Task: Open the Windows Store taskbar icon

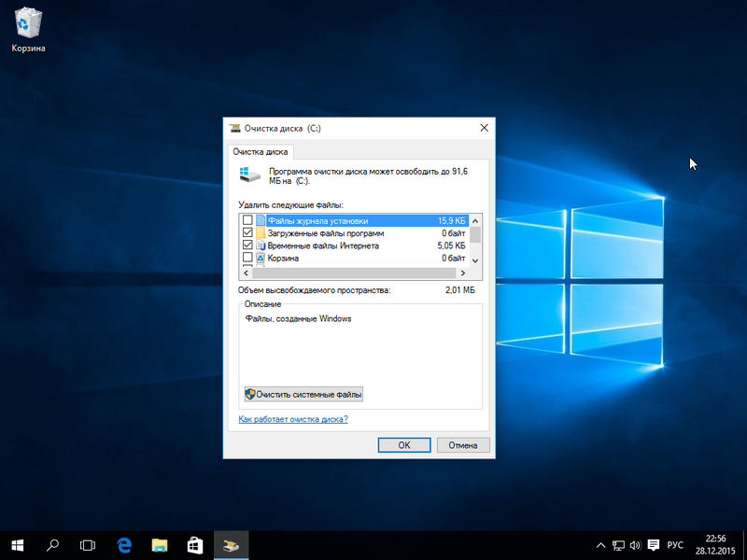Action: click(195, 544)
